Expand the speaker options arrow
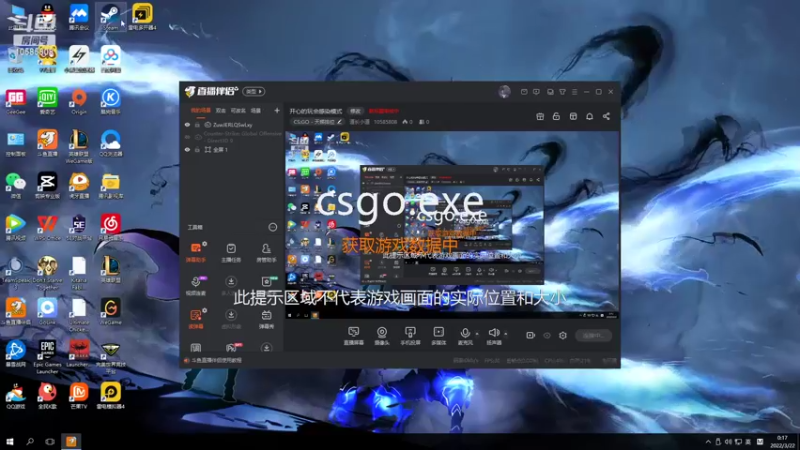 (506, 334)
